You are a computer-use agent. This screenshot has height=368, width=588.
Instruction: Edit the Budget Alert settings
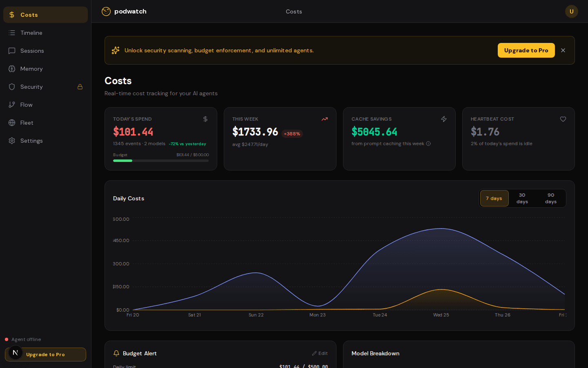pyautogui.click(x=320, y=353)
